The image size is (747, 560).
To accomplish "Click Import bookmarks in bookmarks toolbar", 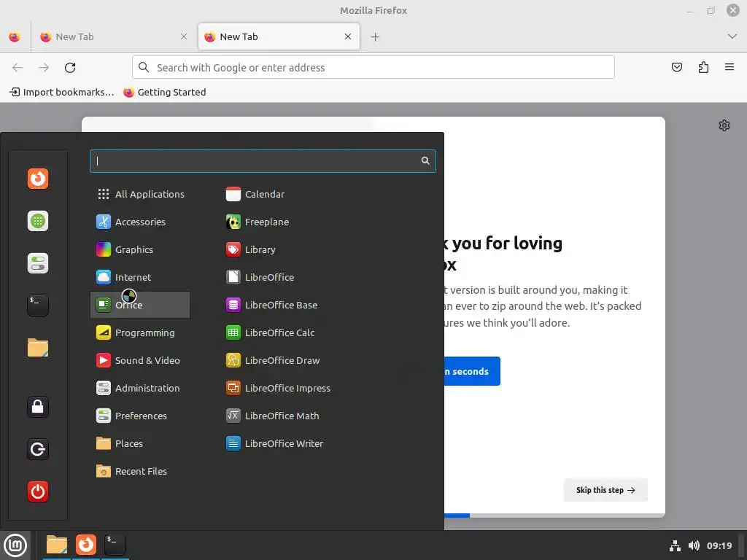I will 61,92.
